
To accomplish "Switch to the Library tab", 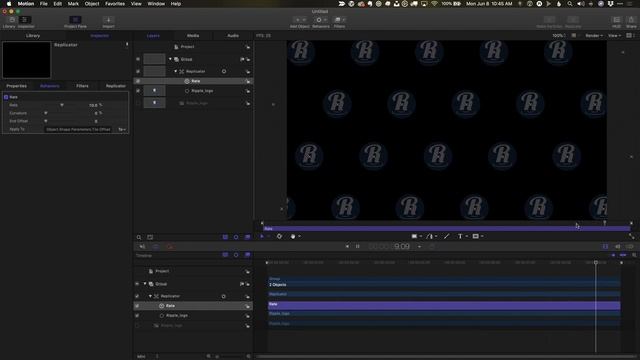I will click(33, 36).
